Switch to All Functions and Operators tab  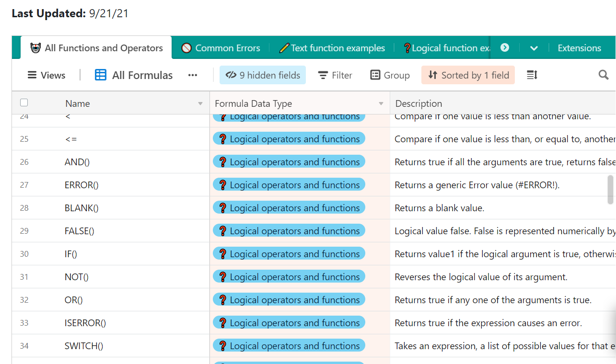click(x=96, y=48)
